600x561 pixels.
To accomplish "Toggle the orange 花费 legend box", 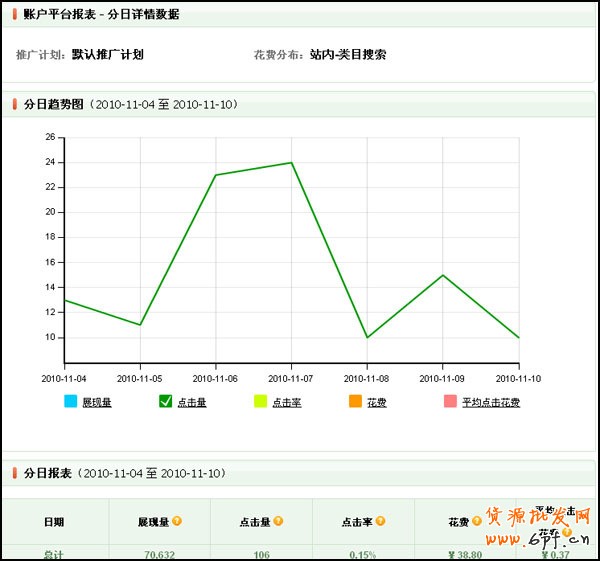I will [355, 402].
